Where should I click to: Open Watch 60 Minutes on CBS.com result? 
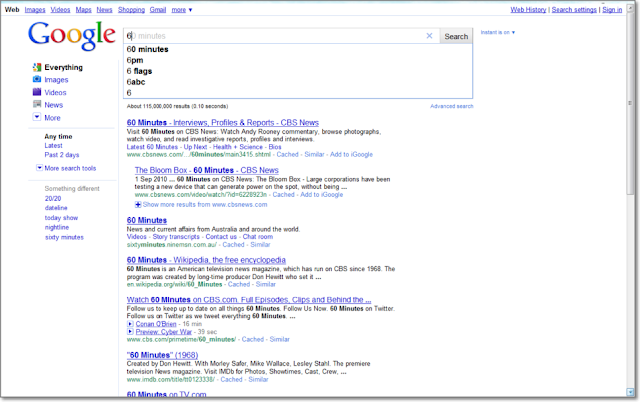coord(249,300)
